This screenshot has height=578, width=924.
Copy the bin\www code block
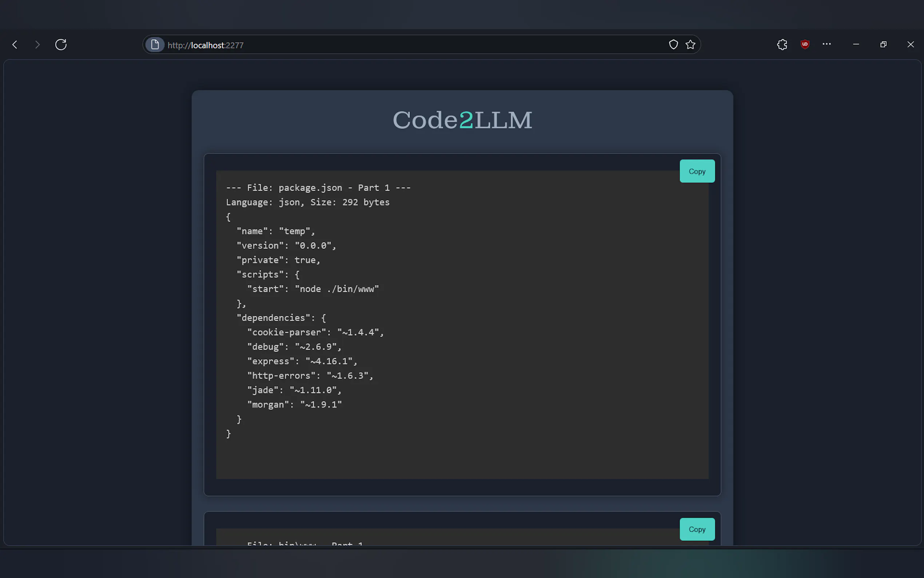click(697, 529)
